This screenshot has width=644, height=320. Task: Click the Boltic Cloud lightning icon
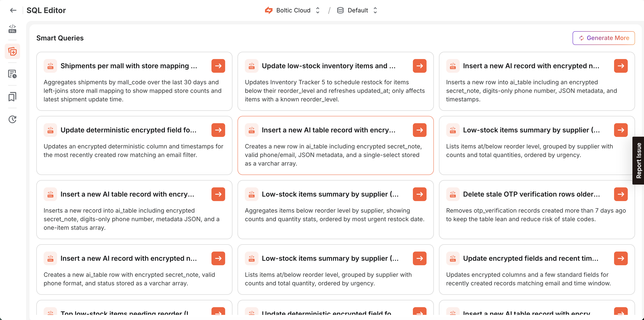click(x=269, y=10)
